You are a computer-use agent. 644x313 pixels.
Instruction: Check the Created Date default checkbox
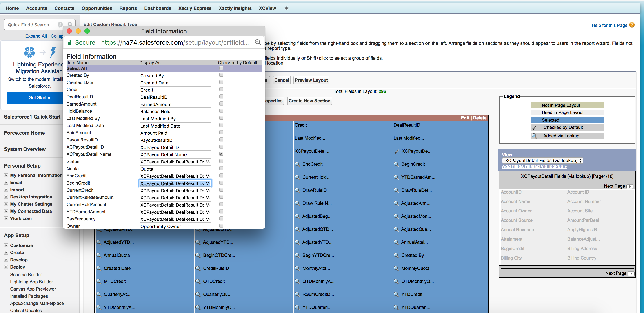tap(221, 82)
